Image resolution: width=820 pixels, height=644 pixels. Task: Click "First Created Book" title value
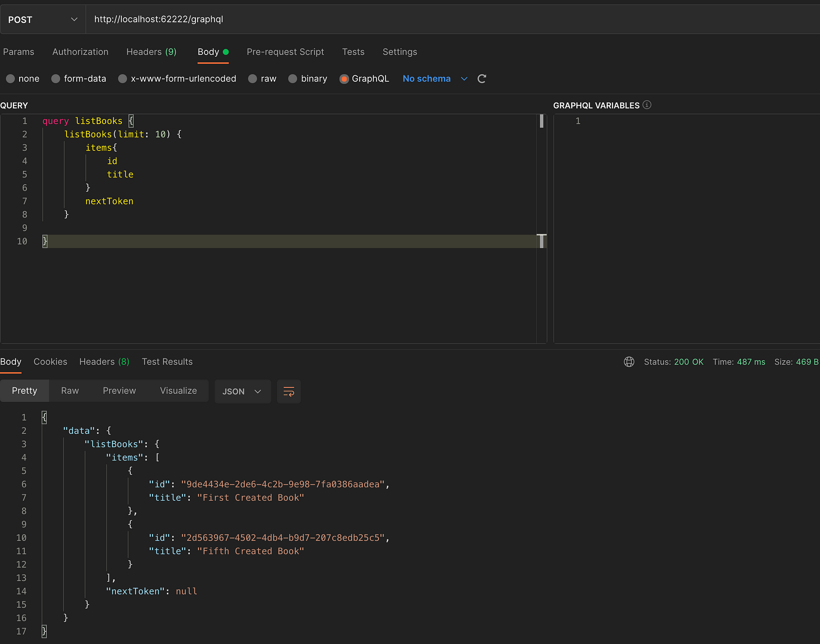[x=250, y=498]
